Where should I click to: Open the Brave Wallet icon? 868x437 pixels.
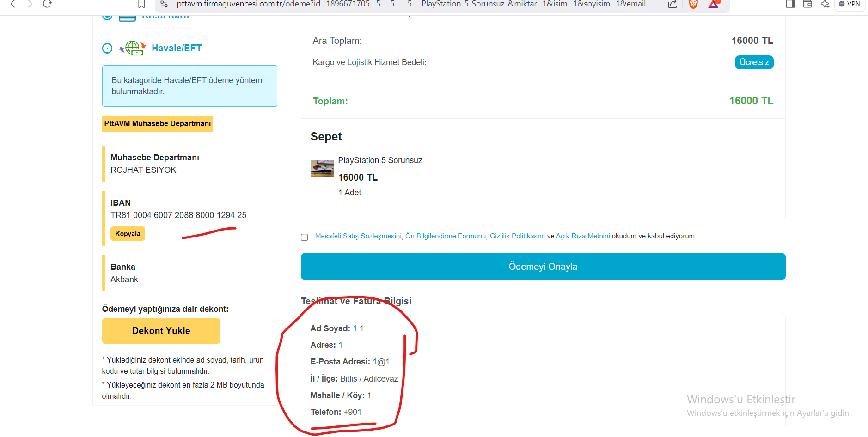point(807,4)
